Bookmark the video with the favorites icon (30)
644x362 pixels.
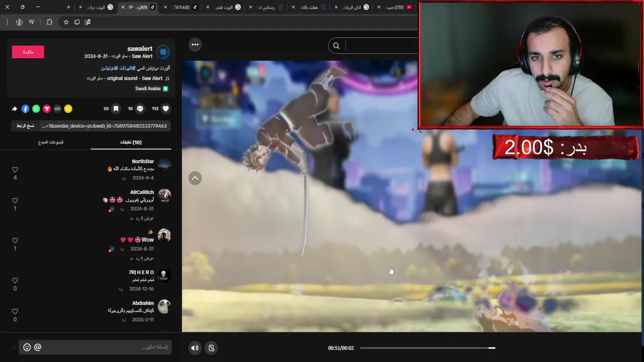click(x=116, y=109)
